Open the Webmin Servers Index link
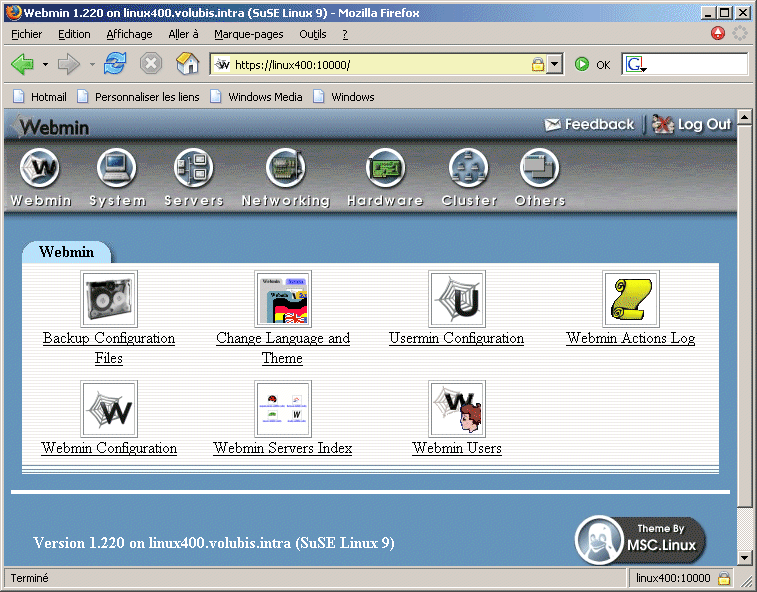The width and height of the screenshot is (757, 592). [x=282, y=448]
